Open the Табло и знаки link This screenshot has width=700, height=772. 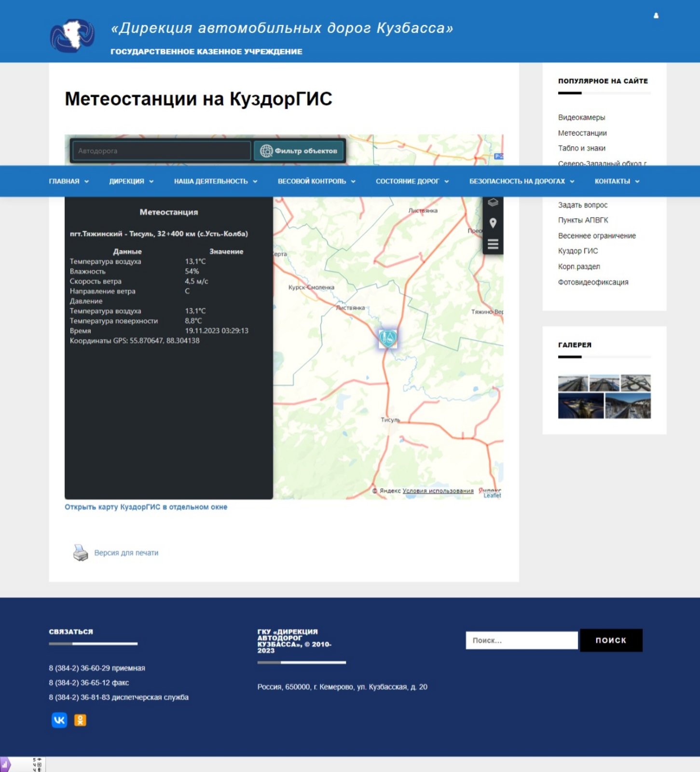coord(582,148)
